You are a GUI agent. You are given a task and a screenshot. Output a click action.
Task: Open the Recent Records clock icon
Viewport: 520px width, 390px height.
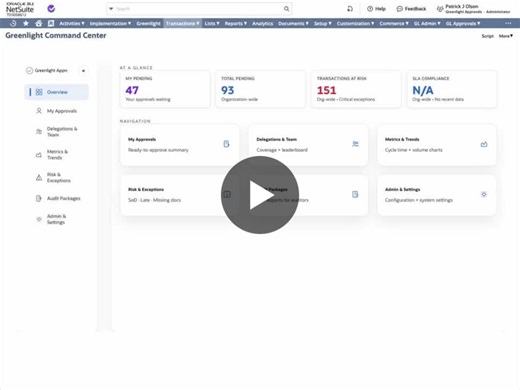coord(13,23)
